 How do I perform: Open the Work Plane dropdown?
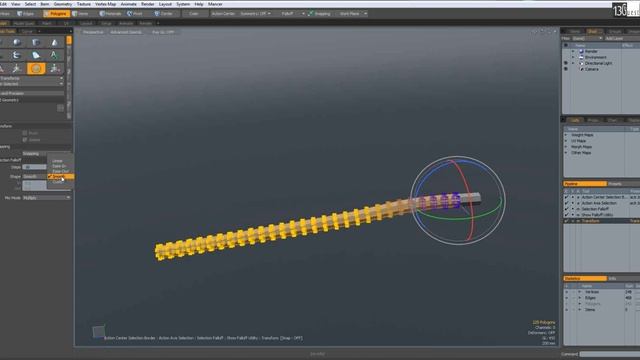click(x=353, y=13)
